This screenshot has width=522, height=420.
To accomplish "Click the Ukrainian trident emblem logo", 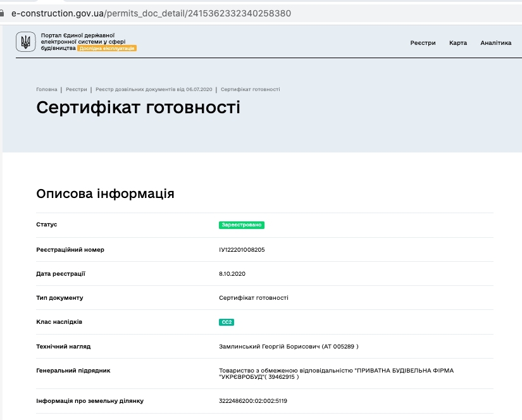I will point(26,42).
